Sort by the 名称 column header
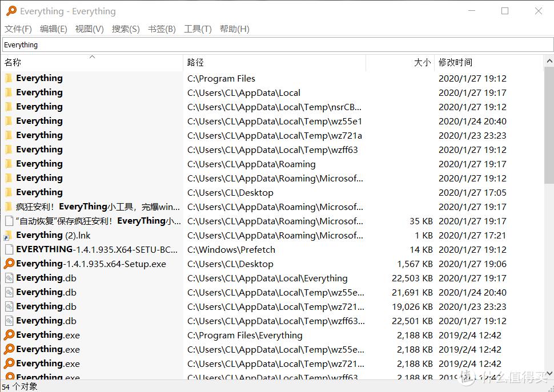This screenshot has height=392, width=554. click(x=92, y=62)
